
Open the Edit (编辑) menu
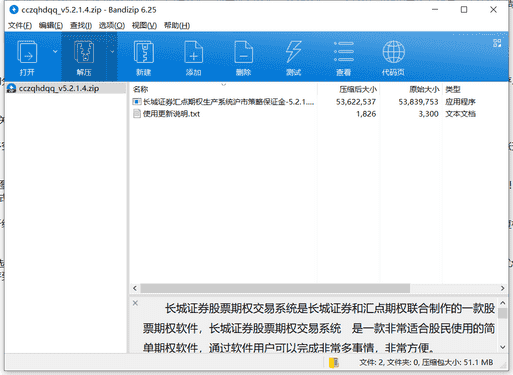51,25
